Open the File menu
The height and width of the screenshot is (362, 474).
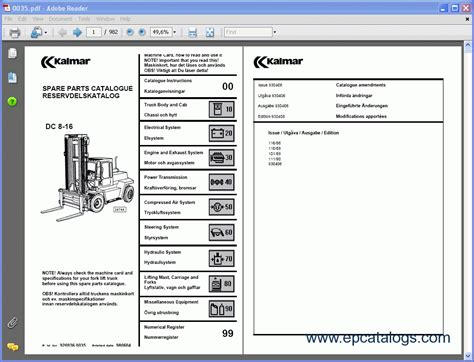8,19
